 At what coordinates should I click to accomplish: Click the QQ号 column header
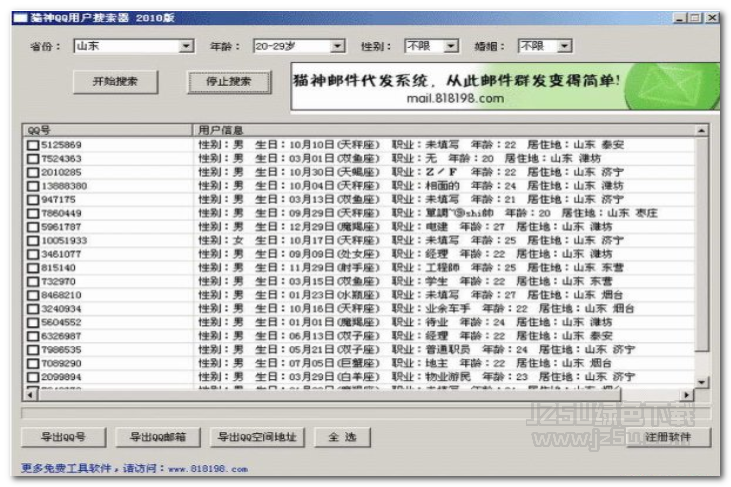[x=107, y=130]
